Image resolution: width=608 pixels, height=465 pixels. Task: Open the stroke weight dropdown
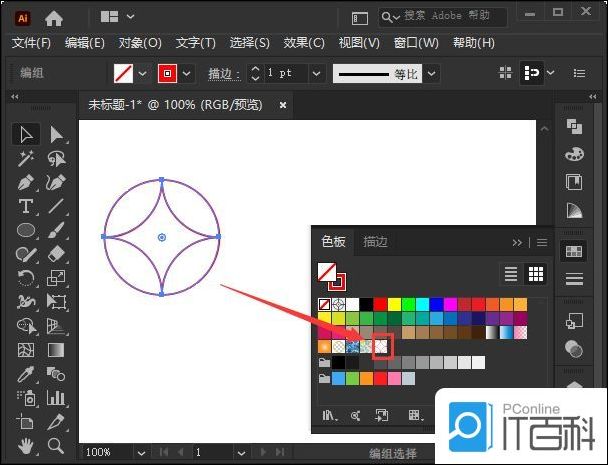tap(317, 74)
